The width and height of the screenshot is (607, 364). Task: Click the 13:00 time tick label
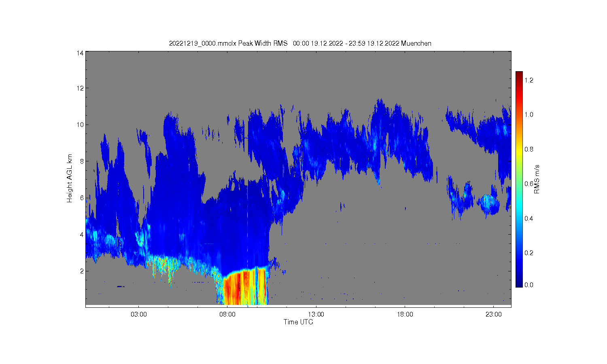pos(316,314)
